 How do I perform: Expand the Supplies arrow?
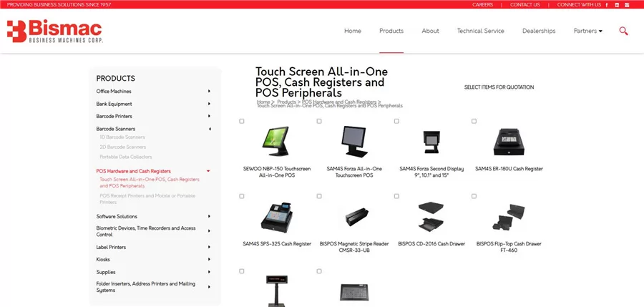pos(209,272)
